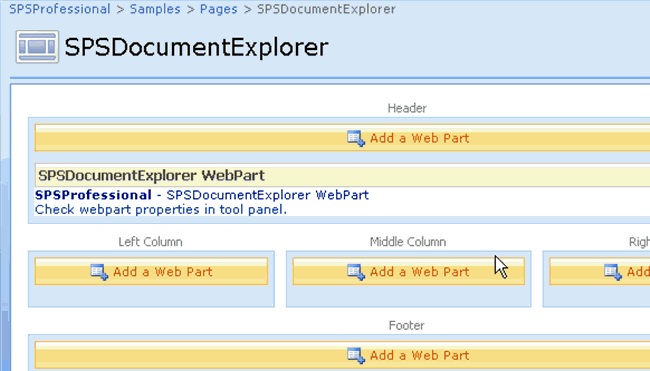
Task: Click the web part icon under Left Column
Action: pyautogui.click(x=99, y=272)
